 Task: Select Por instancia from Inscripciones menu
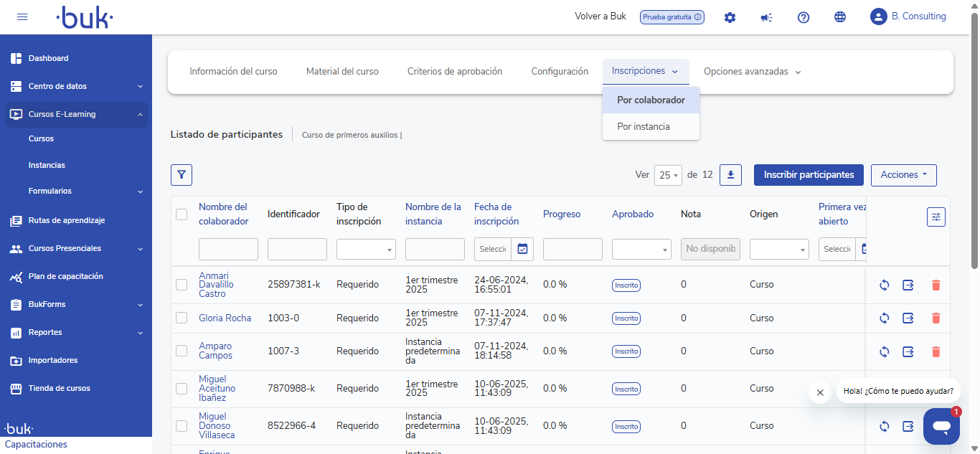point(644,126)
